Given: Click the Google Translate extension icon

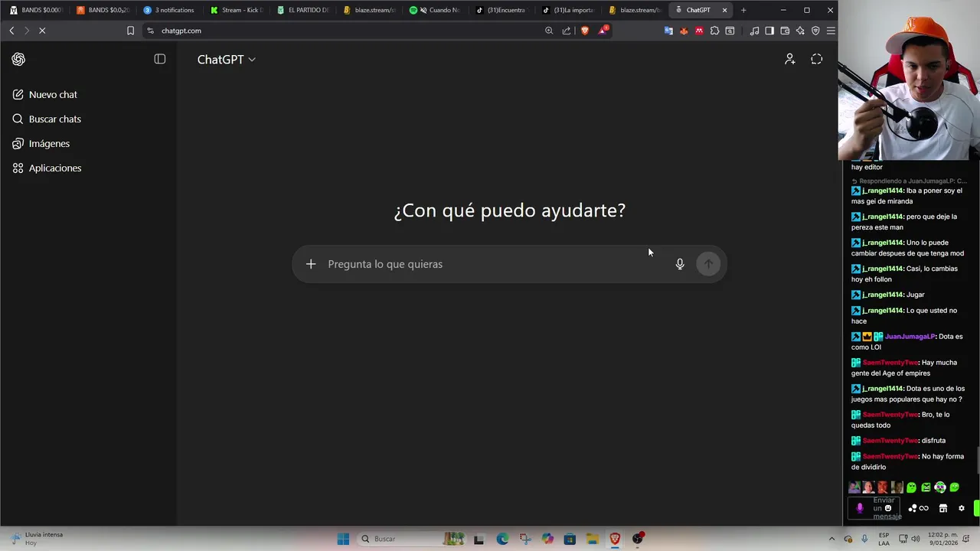Looking at the screenshot, I should click(668, 31).
